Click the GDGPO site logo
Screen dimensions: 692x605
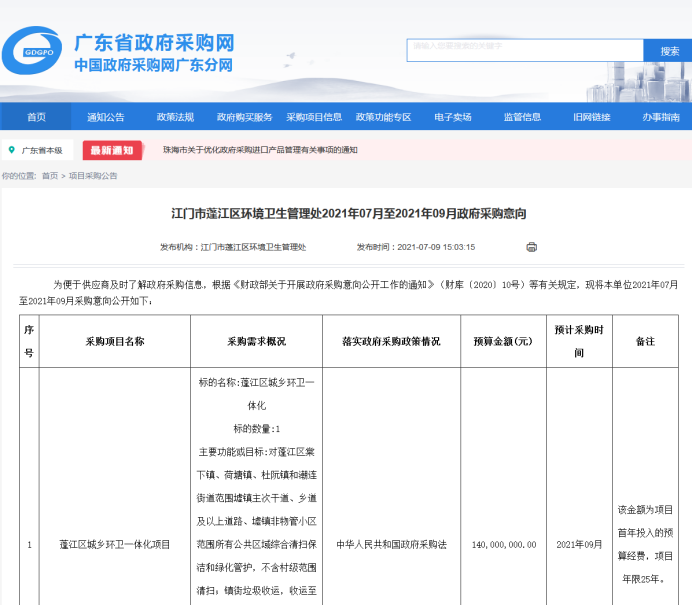[x=32, y=50]
